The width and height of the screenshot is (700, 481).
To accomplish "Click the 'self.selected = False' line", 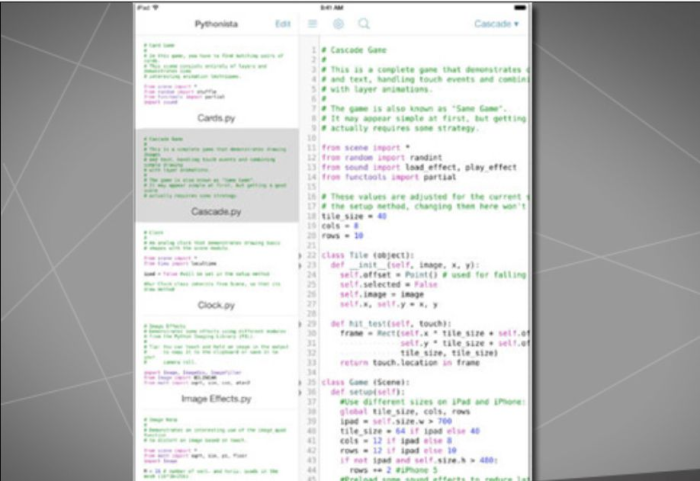I will pyautogui.click(x=388, y=284).
